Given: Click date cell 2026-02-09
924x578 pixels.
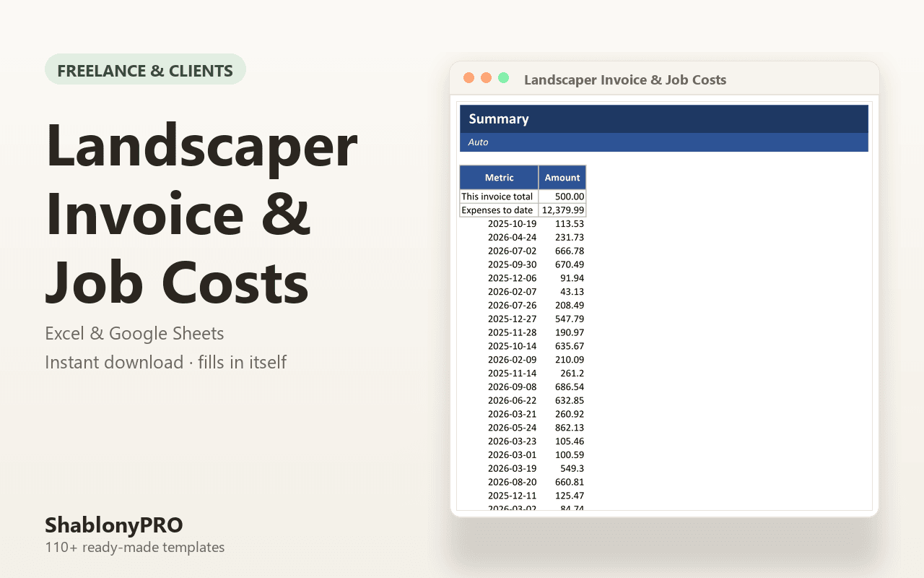Looking at the screenshot, I should click(513, 360).
